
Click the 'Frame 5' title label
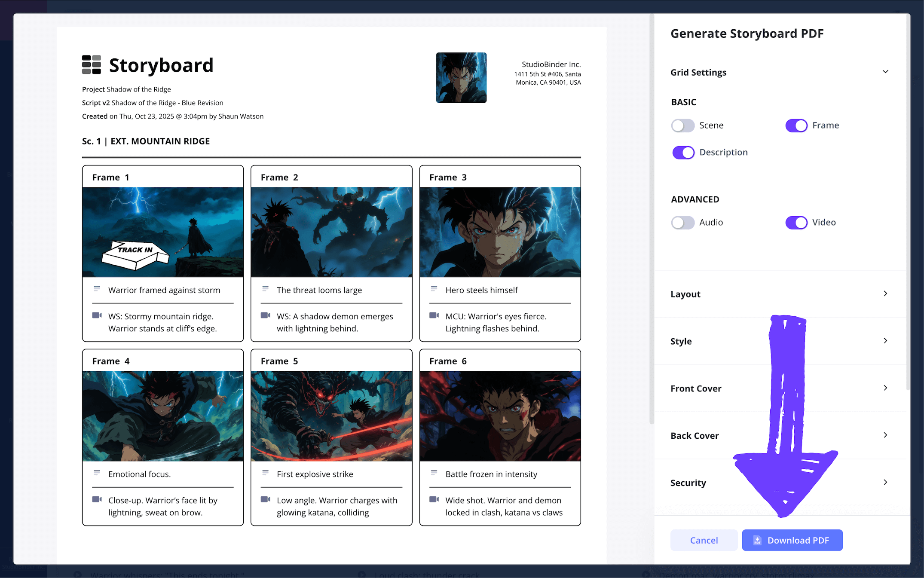(x=279, y=361)
